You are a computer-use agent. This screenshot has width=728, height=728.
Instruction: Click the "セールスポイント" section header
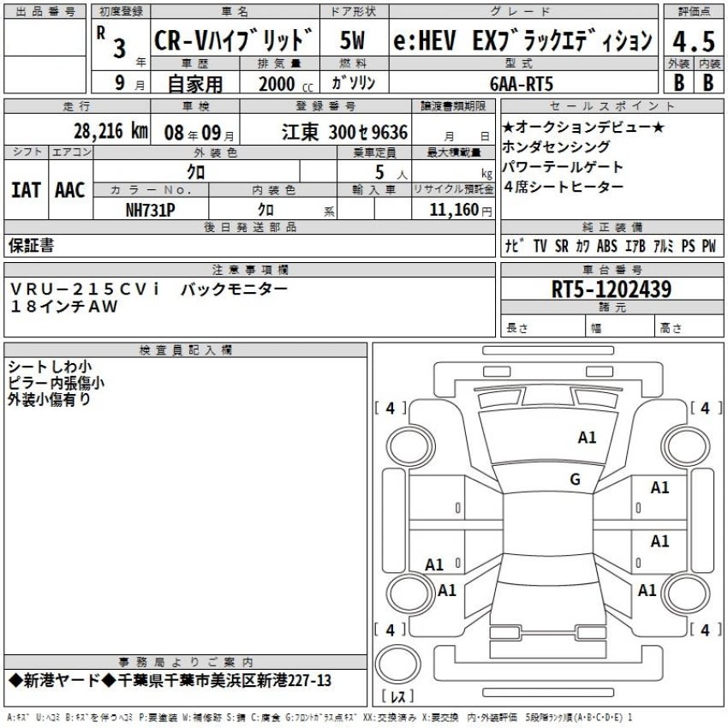coord(612,106)
